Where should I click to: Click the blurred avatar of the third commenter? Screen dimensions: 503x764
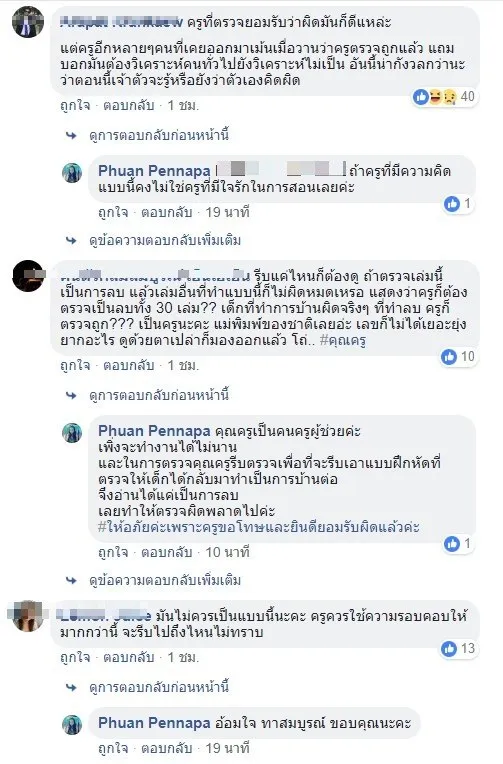click(x=28, y=616)
